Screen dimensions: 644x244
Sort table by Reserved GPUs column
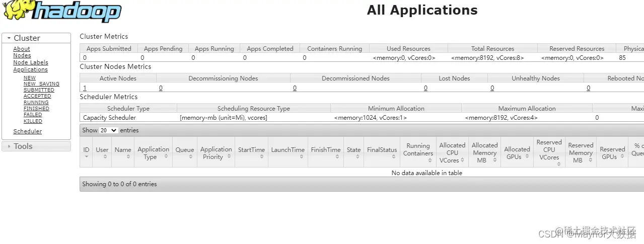[x=612, y=152]
